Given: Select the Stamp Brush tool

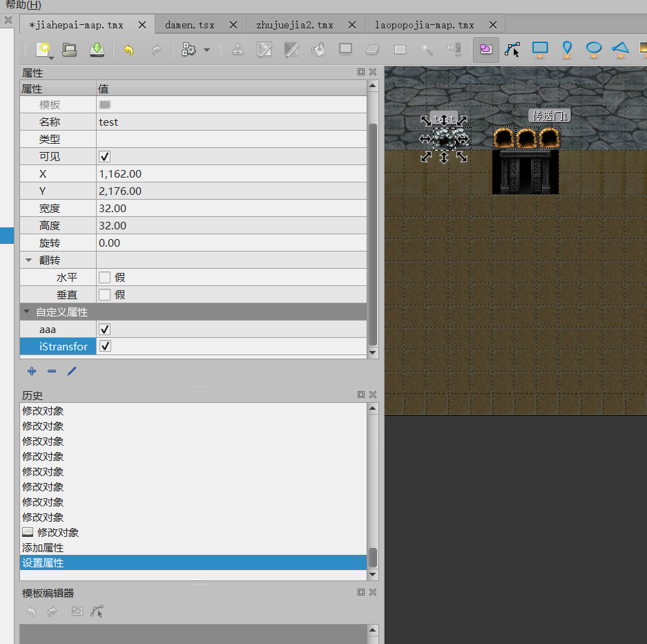Looking at the screenshot, I should point(238,50).
